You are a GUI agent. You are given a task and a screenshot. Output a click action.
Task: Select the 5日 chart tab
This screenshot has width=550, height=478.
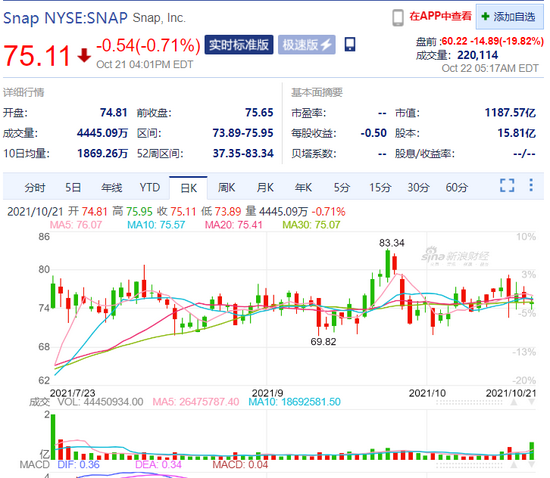pos(73,188)
